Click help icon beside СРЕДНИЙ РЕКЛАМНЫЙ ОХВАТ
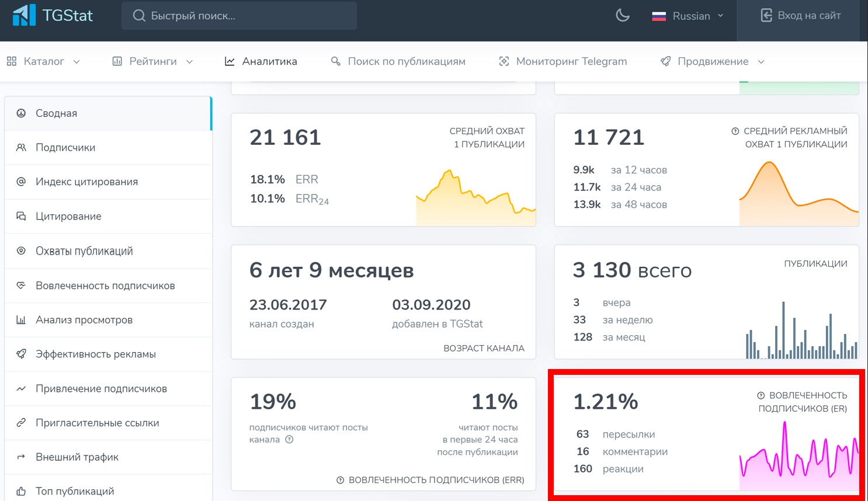Image resolution: width=868 pixels, height=501 pixels. click(735, 131)
